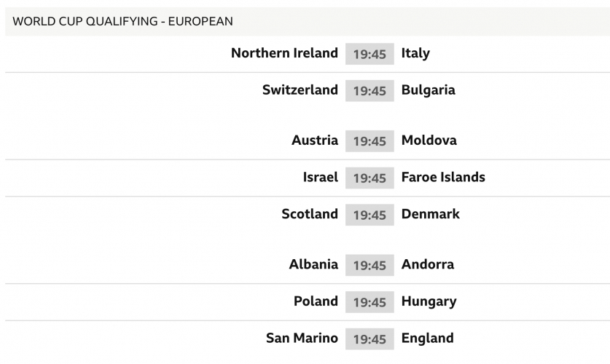Click the World Cup Qualifying - European header
This screenshot has width=610, height=364.
click(122, 21)
